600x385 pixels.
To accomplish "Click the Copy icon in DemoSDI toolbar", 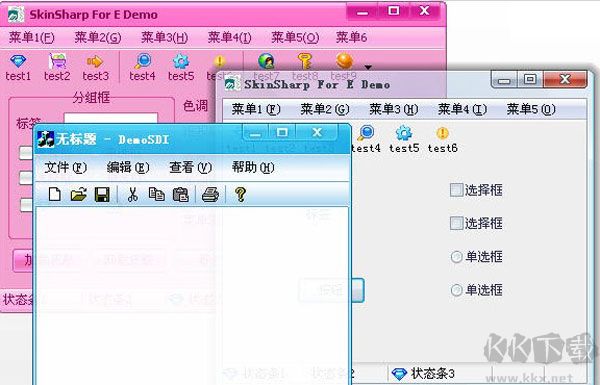I will point(157,194).
